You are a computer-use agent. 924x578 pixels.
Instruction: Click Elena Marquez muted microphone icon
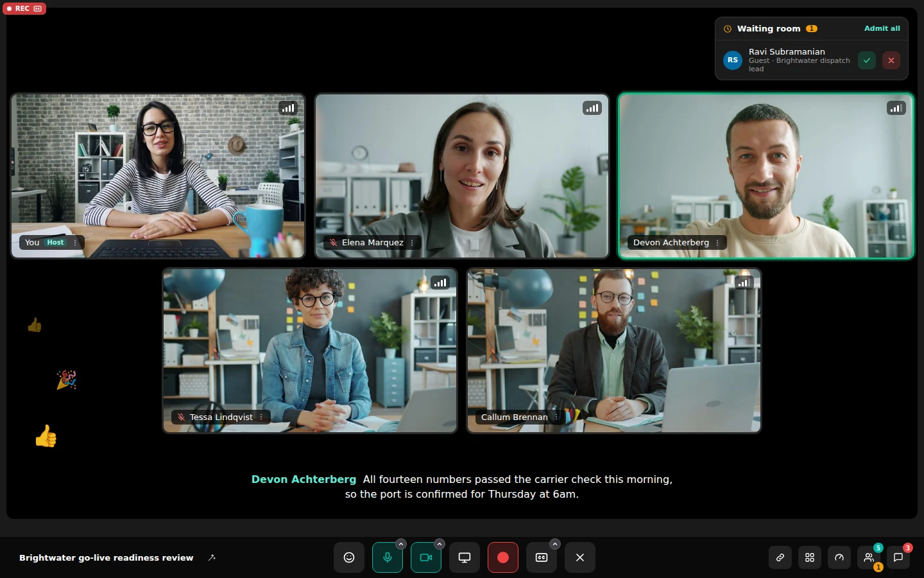pos(333,242)
